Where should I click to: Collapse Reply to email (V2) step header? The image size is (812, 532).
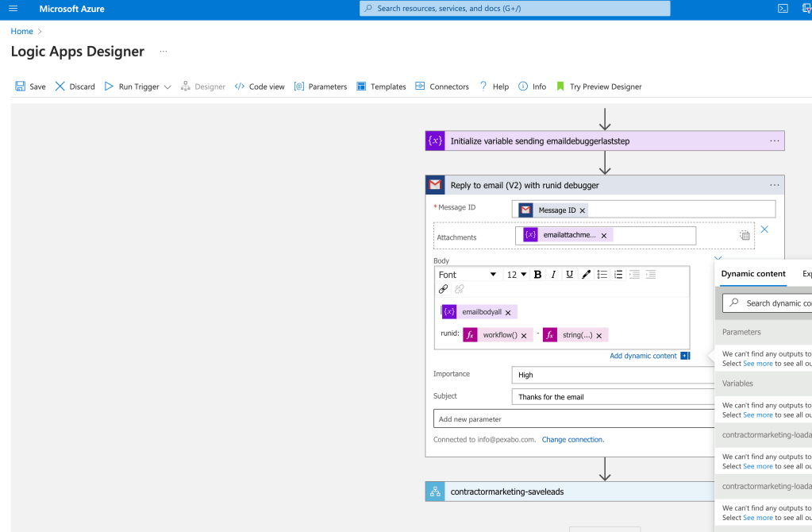tap(605, 185)
